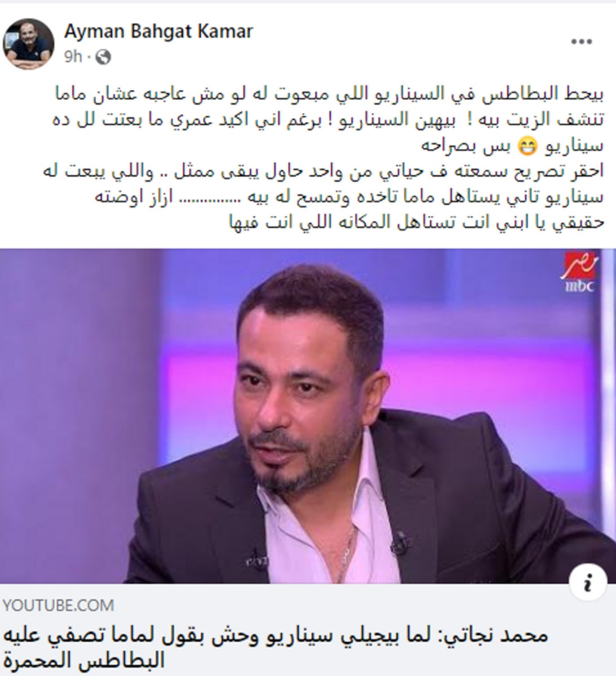Click the YOUTUBE.COM source label
The width and height of the screenshot is (616, 676).
coord(58,606)
